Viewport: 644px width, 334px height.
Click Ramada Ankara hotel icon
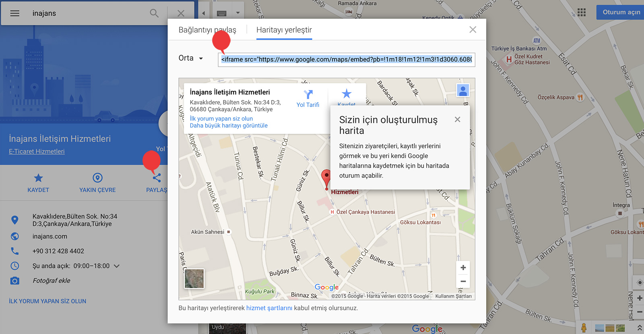click(x=349, y=12)
